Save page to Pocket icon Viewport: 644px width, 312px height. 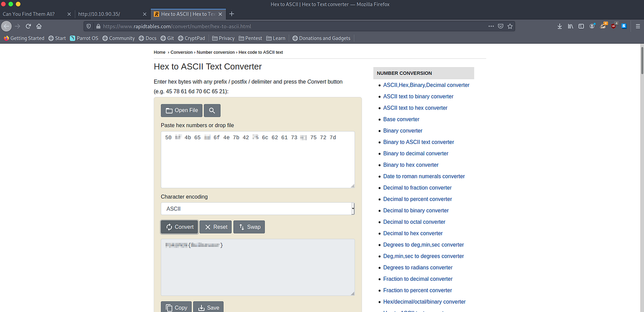click(500, 26)
